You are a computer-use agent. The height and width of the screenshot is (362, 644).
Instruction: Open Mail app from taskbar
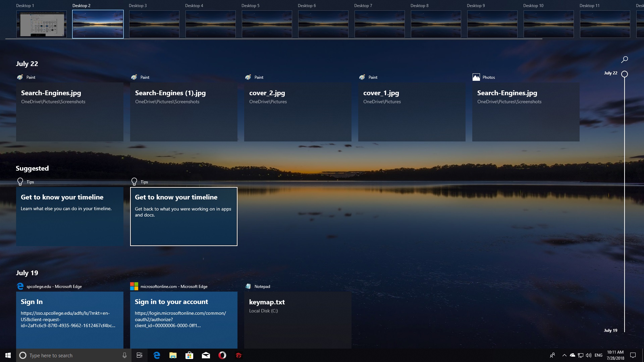pyautogui.click(x=206, y=355)
